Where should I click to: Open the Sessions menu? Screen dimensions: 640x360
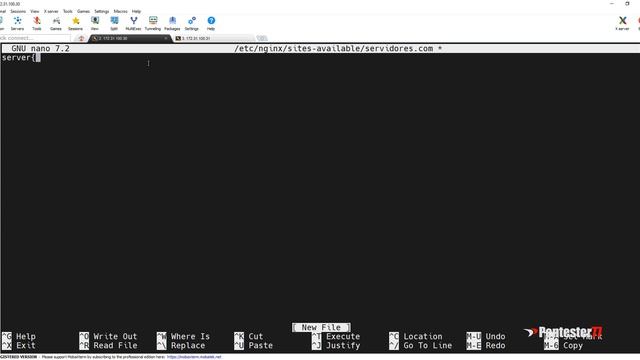coord(18,11)
